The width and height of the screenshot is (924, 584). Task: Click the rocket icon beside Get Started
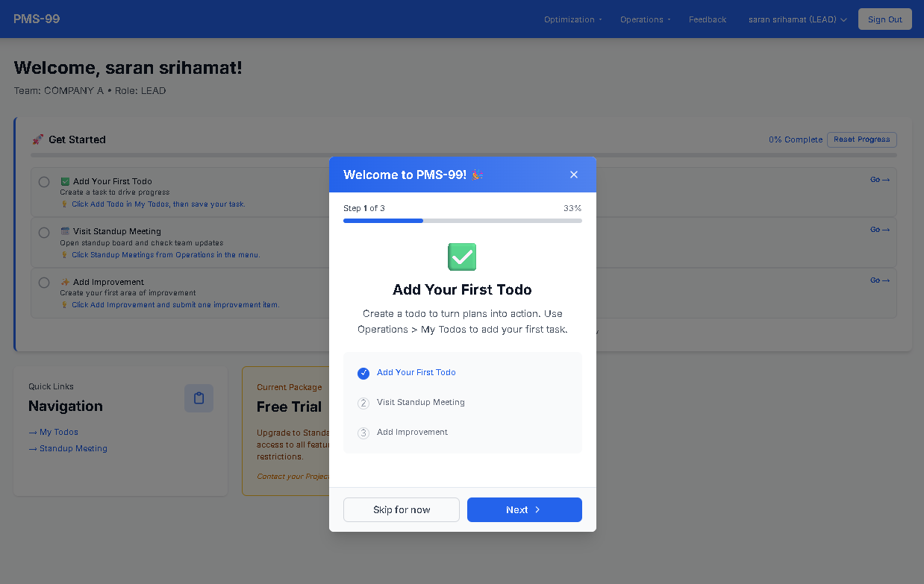tap(38, 139)
